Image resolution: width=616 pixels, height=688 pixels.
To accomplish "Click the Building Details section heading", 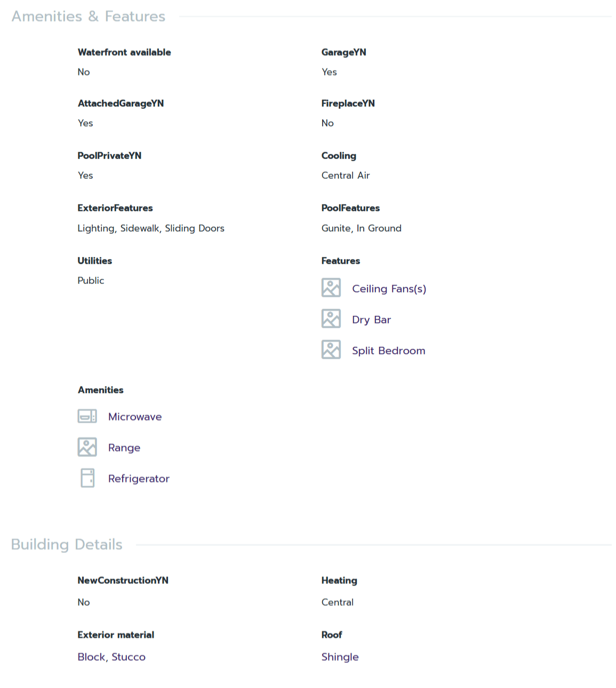I will (x=67, y=544).
